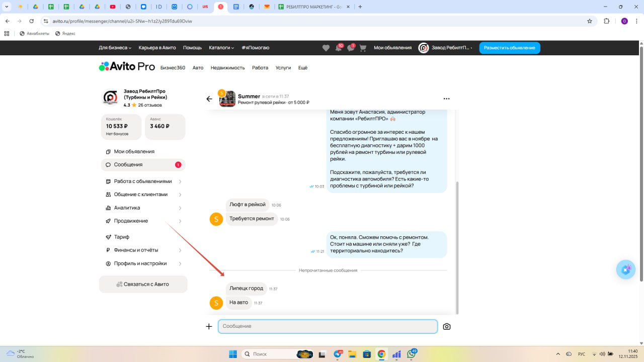
Task: Open the shopping cart icon
Action: coord(363,48)
